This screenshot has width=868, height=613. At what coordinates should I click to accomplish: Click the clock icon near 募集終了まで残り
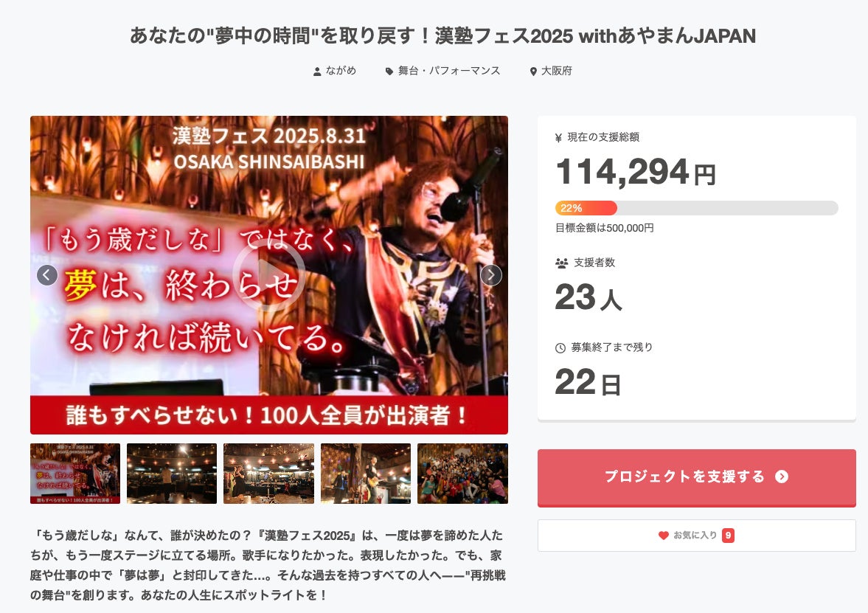point(560,347)
